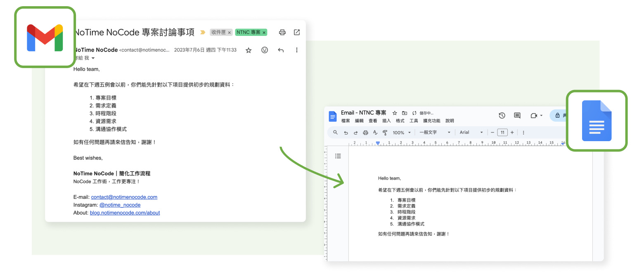Image resolution: width=644 pixels, height=279 pixels.
Task: Open more toolbar options in Docs
Action: click(x=523, y=132)
